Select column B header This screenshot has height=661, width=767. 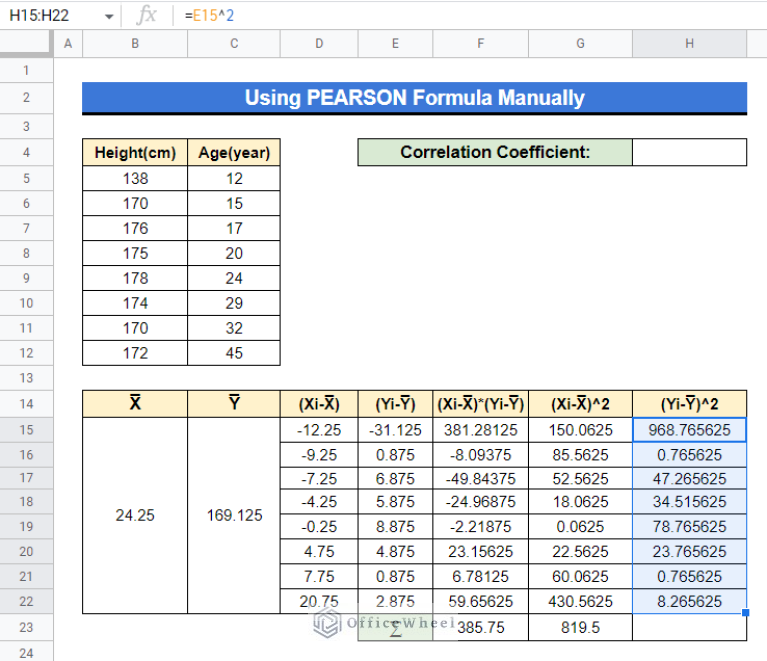[135, 44]
